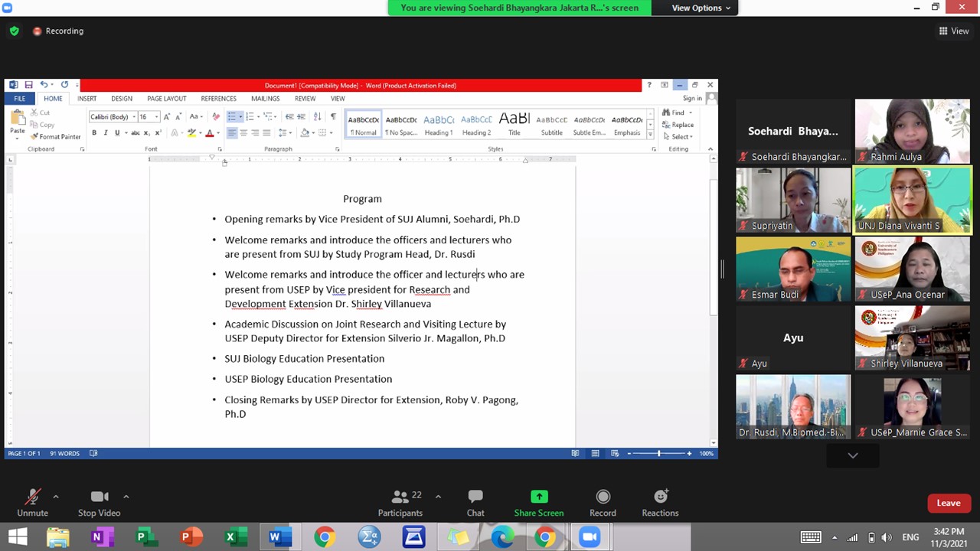The width and height of the screenshot is (980, 551).
Task: Click the Clear All Formatting eraser icon
Action: pos(216,117)
